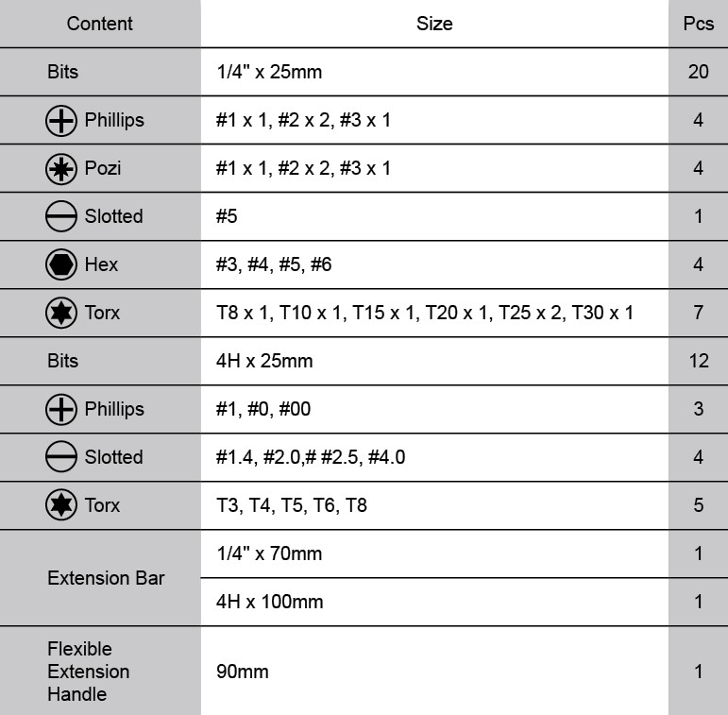This screenshot has height=715, width=728.
Task: Select the 1/4" x 70mm size cell
Action: point(269,554)
